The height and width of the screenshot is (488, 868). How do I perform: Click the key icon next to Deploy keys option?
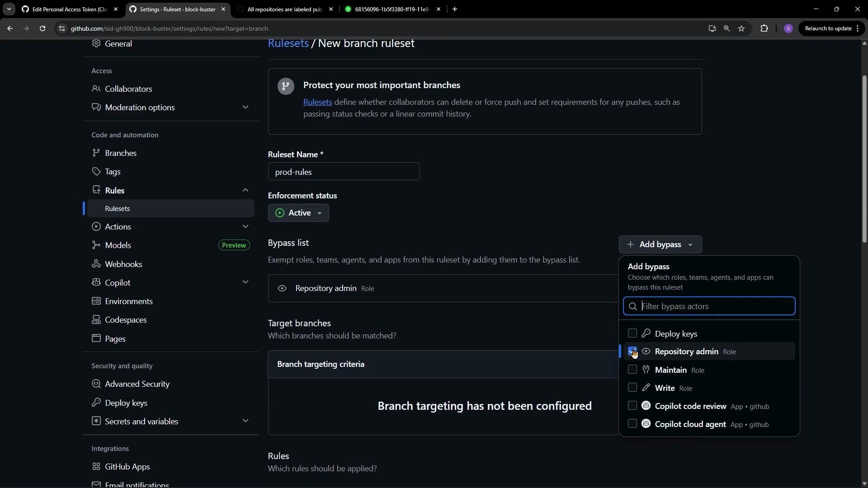click(646, 333)
